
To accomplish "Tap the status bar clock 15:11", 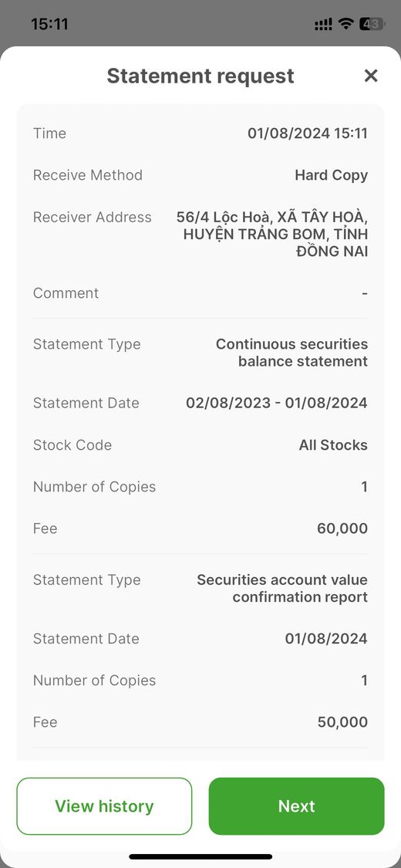I will pos(49,24).
